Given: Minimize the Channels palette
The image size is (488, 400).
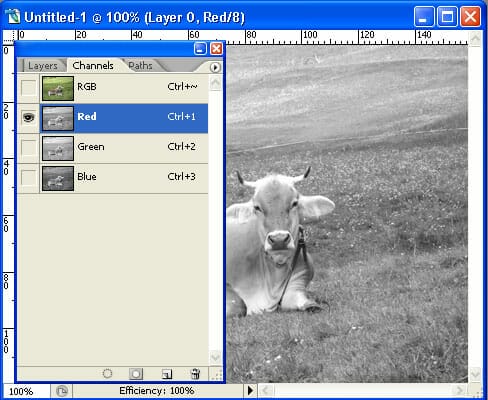Looking at the screenshot, I should coord(200,49).
